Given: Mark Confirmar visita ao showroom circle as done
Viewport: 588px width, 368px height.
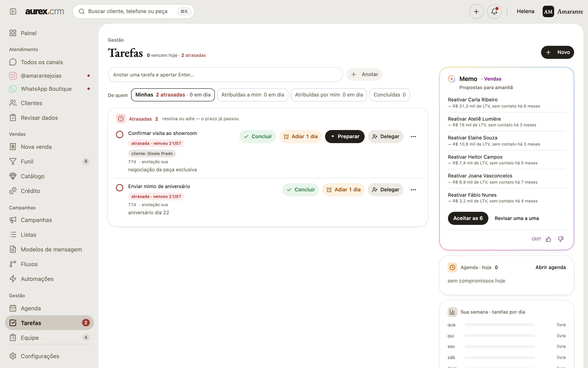Looking at the screenshot, I should coord(120,135).
